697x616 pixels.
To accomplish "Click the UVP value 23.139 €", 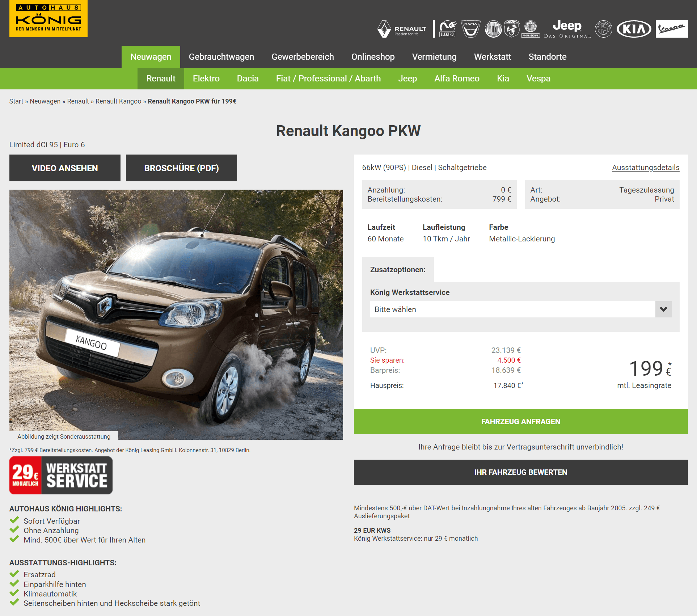I will coord(506,350).
